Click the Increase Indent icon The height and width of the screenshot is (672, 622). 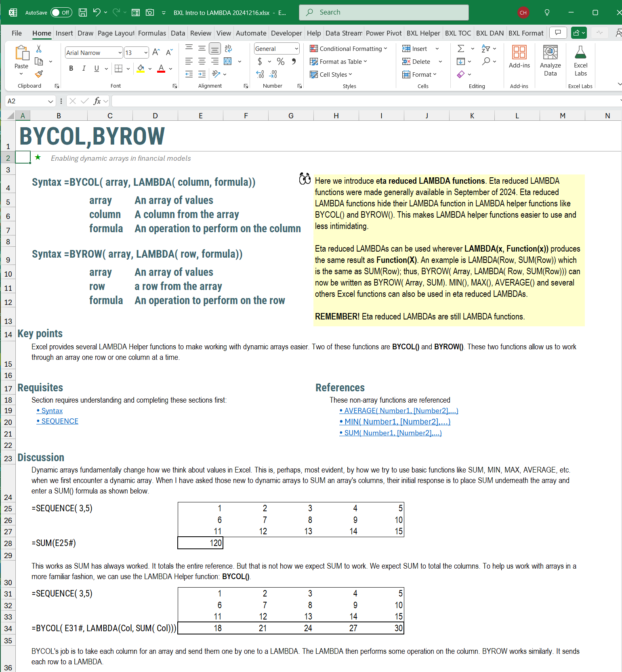[x=202, y=74]
